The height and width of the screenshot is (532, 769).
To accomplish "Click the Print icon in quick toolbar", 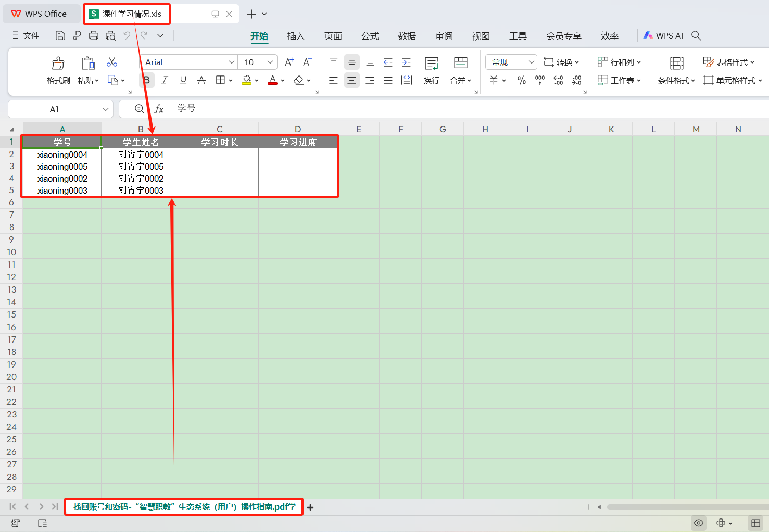I will tap(94, 35).
